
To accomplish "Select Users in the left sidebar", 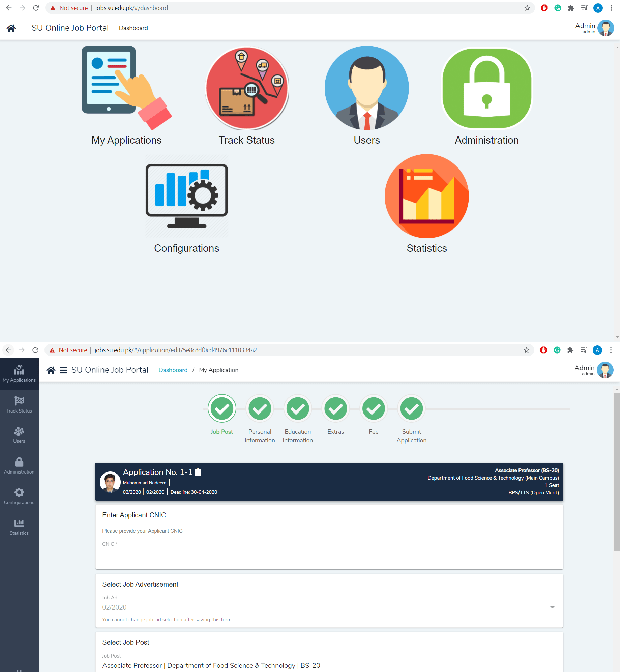I will (x=19, y=435).
